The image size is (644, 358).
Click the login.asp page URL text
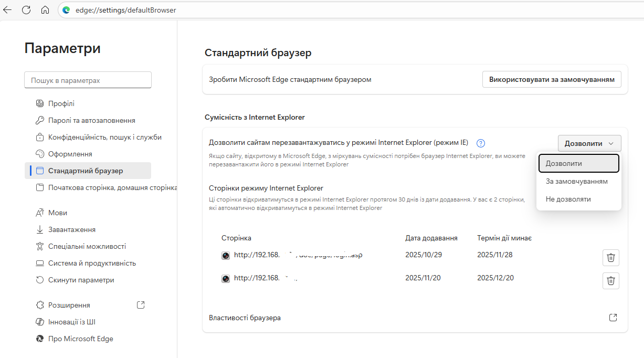(298, 255)
